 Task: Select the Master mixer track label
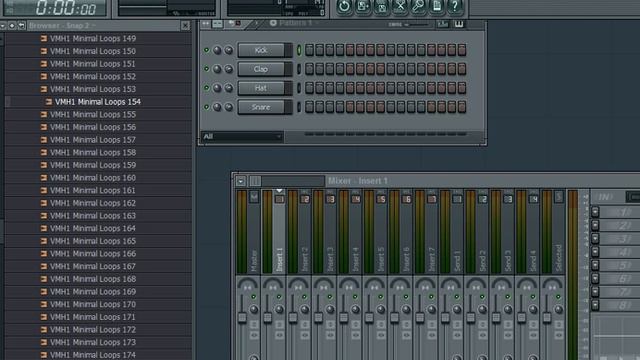254,260
